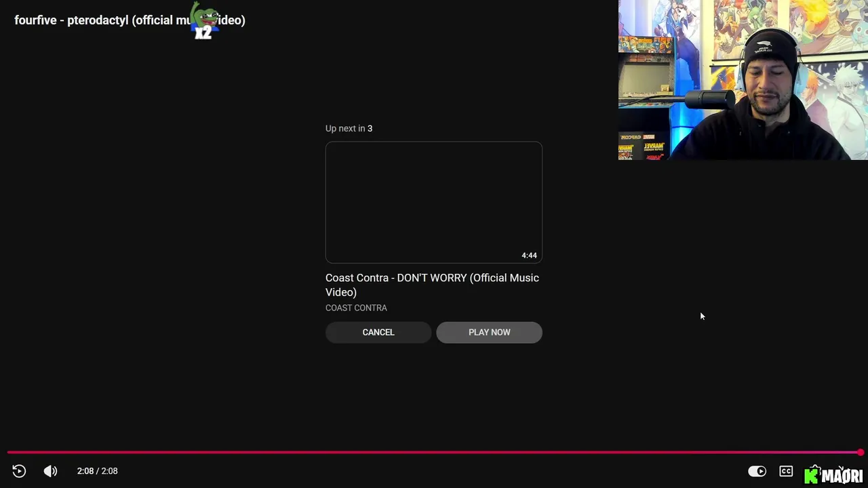Click the COAST CONTRA channel name
The height and width of the screenshot is (488, 868).
pos(356,308)
